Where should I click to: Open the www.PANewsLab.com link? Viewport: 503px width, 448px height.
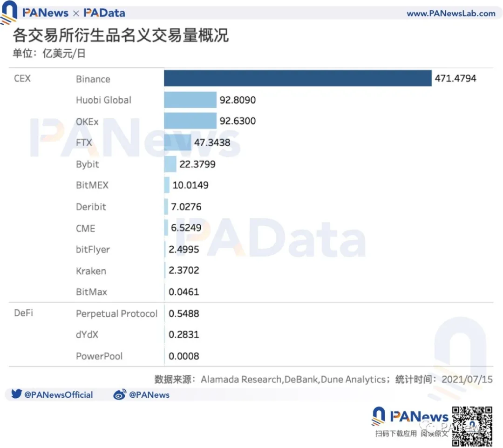coord(451,13)
